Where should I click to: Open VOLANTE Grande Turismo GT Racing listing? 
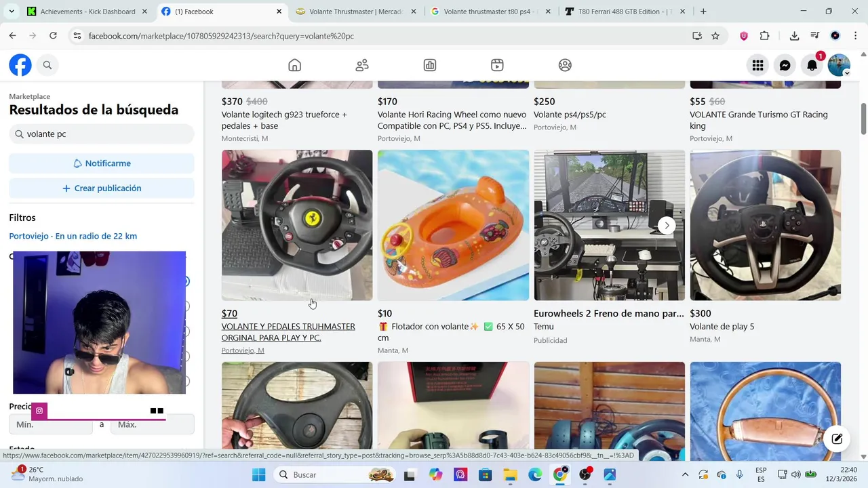coord(759,120)
